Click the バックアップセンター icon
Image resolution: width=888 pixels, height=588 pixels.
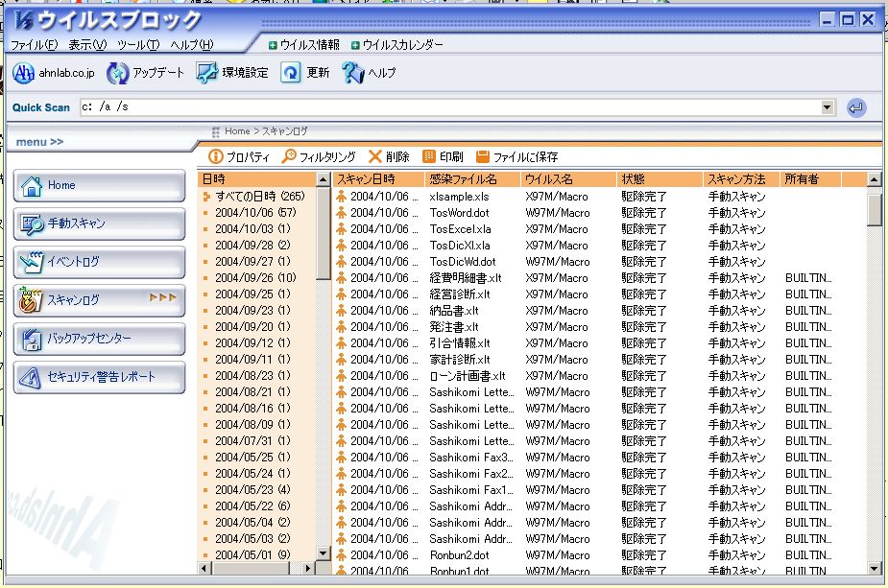(x=32, y=339)
